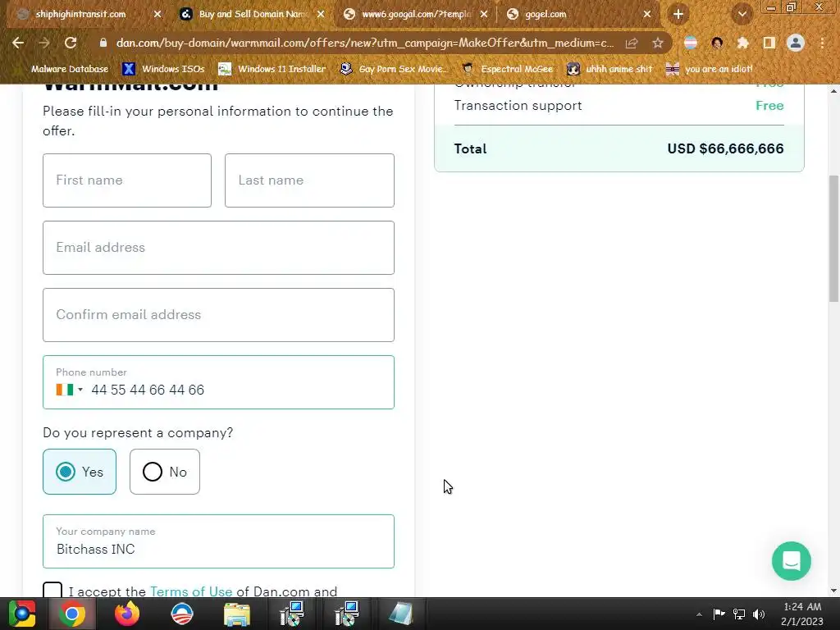Open the Chrome three-dot menu

[822, 43]
